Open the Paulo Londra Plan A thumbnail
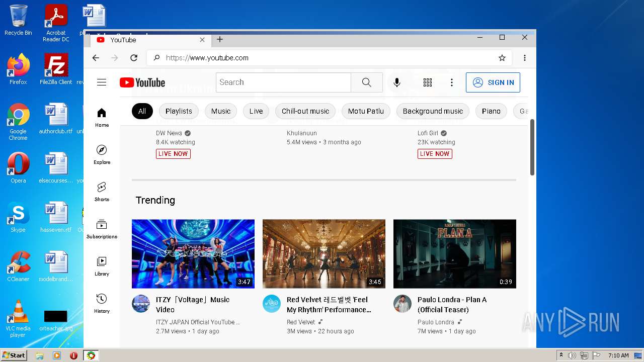The image size is (644, 362). [455, 254]
